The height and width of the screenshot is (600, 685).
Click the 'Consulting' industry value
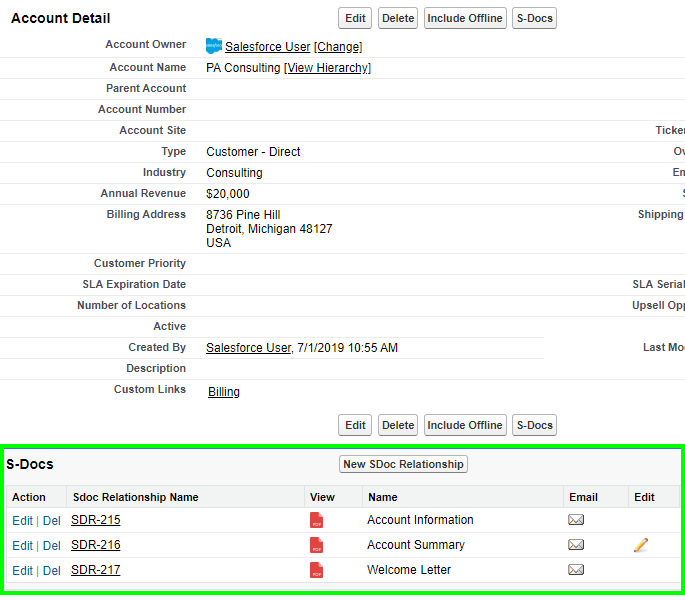pyautogui.click(x=234, y=173)
